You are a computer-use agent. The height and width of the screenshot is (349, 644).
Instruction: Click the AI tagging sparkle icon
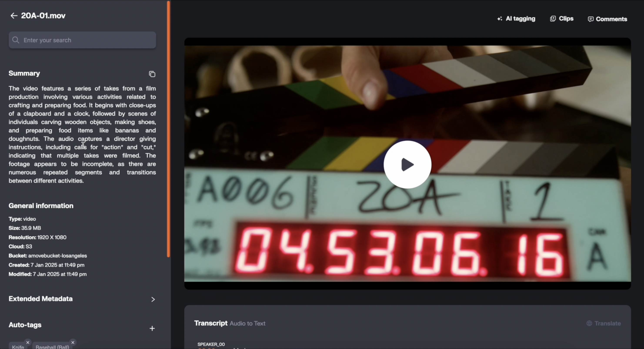point(499,19)
